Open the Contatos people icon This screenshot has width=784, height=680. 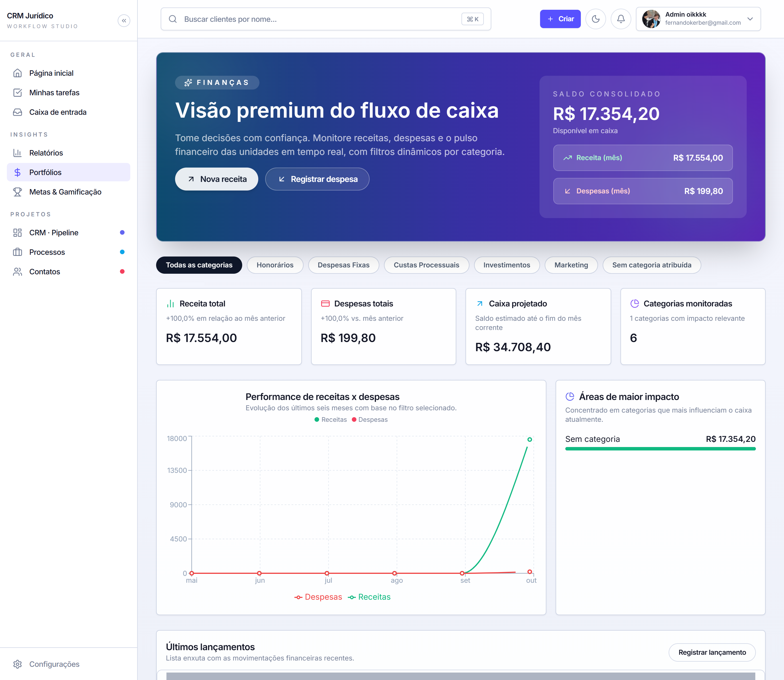pos(18,271)
